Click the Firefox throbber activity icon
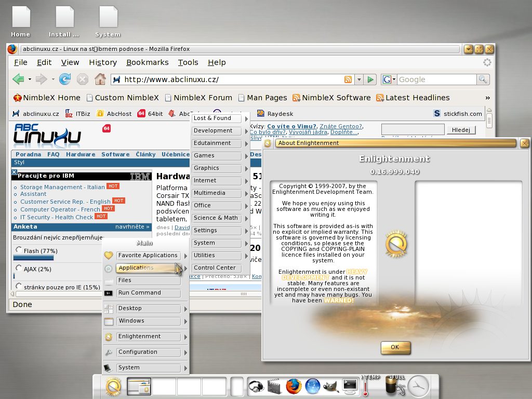The height and width of the screenshot is (399, 532). (x=487, y=62)
